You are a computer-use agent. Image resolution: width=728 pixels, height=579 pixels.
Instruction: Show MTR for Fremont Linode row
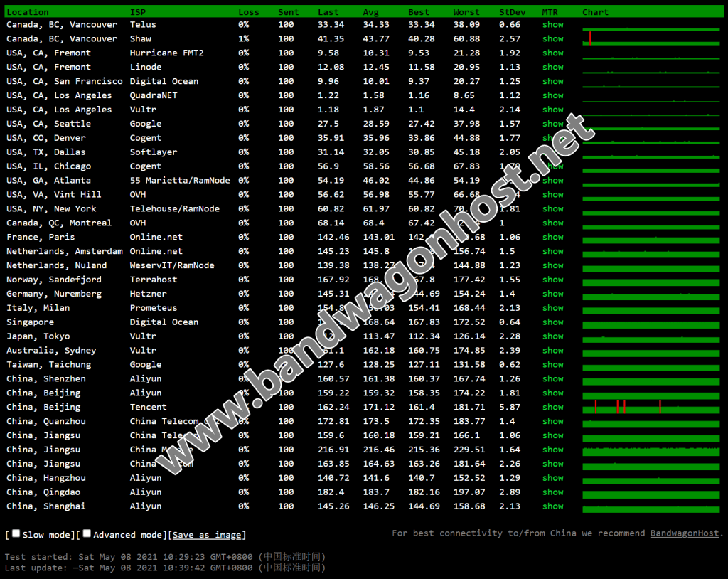click(553, 68)
